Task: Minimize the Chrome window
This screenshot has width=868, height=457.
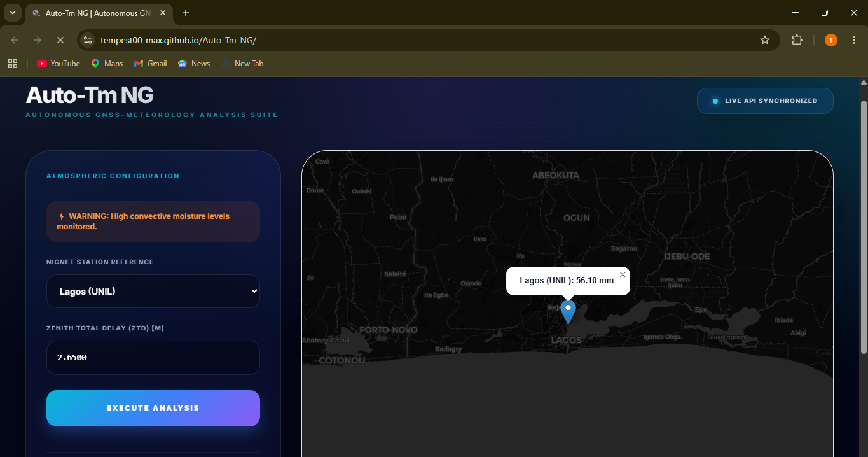Action: 796,13
